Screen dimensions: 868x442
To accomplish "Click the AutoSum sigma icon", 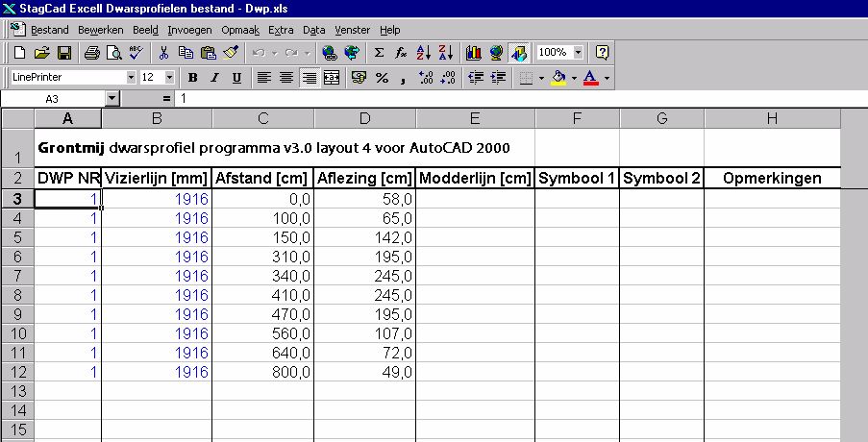I will coord(379,53).
